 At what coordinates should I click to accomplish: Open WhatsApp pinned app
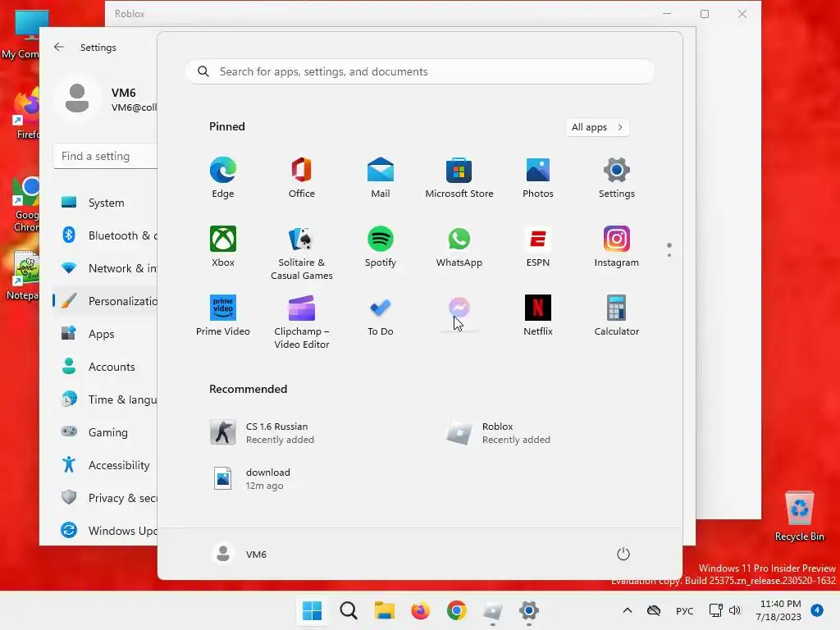(x=459, y=246)
